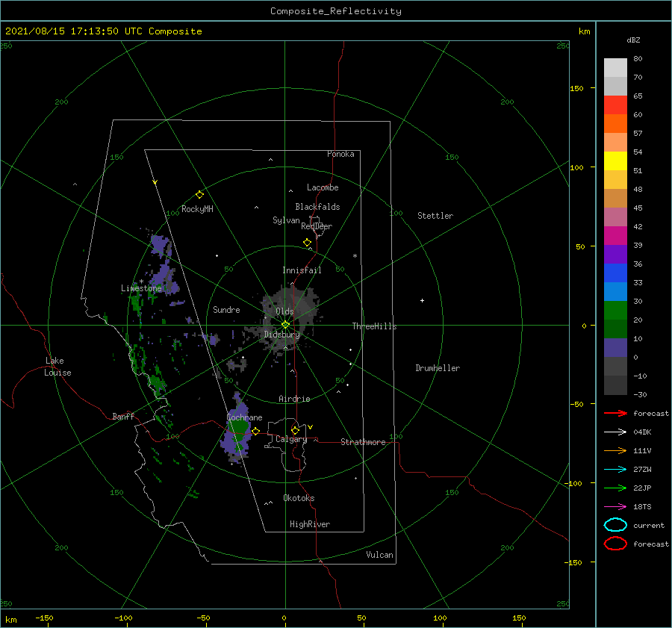This screenshot has width=672, height=628.
Task: Click the Strathmore label
Action: [x=363, y=442]
